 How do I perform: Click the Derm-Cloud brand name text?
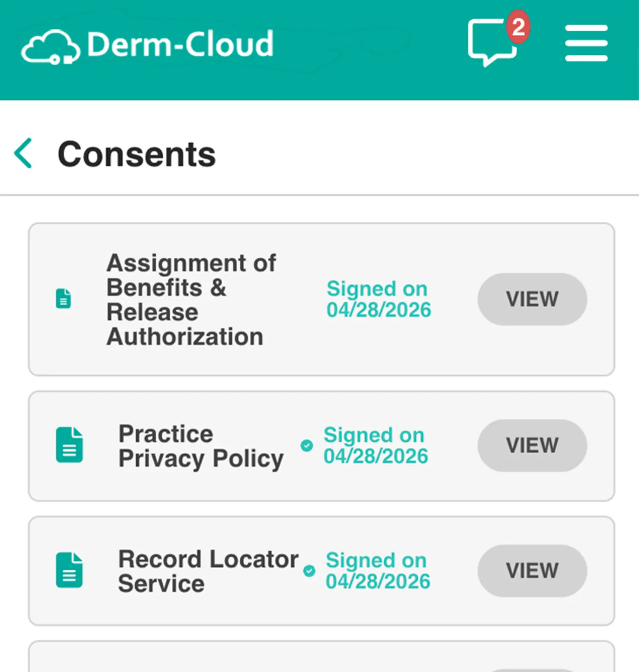click(180, 44)
